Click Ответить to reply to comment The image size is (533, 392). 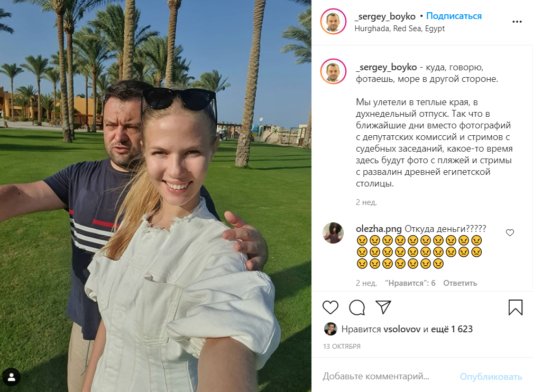point(460,283)
